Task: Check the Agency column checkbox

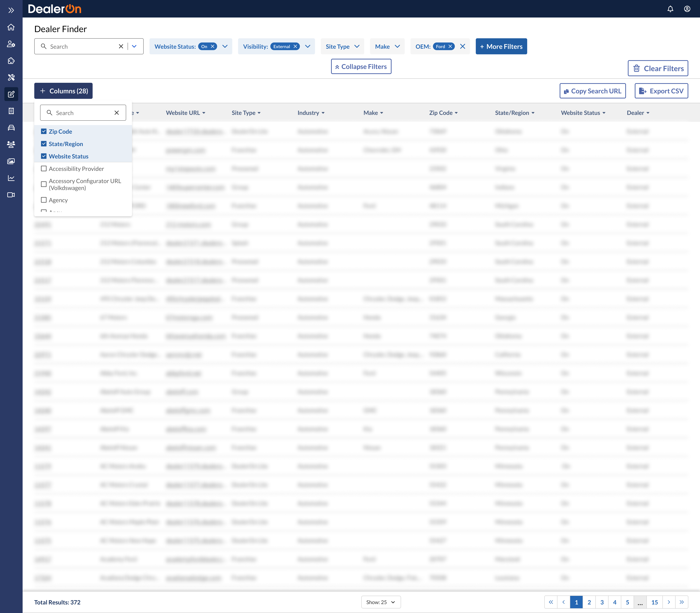Action: (44, 200)
